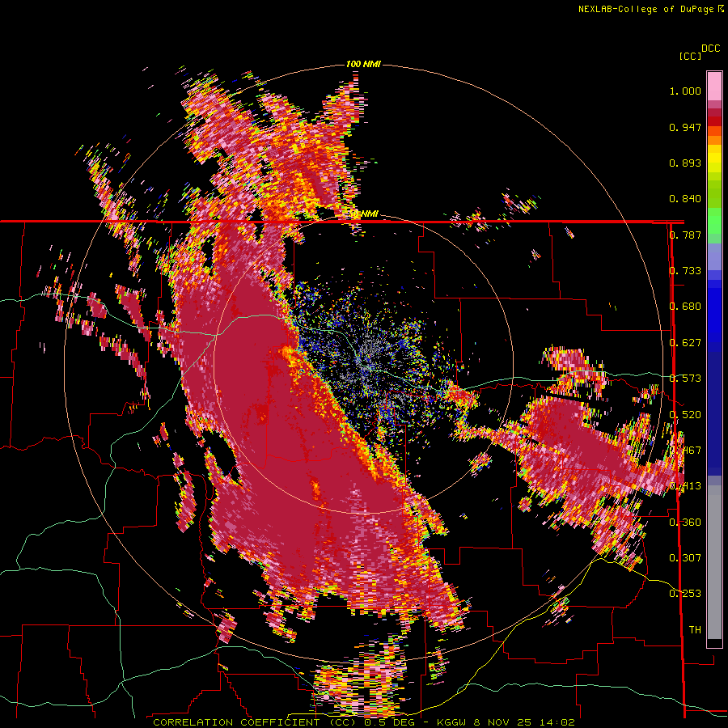
Task: Pick the gray segment of the color scale
Action: [x=714, y=562]
